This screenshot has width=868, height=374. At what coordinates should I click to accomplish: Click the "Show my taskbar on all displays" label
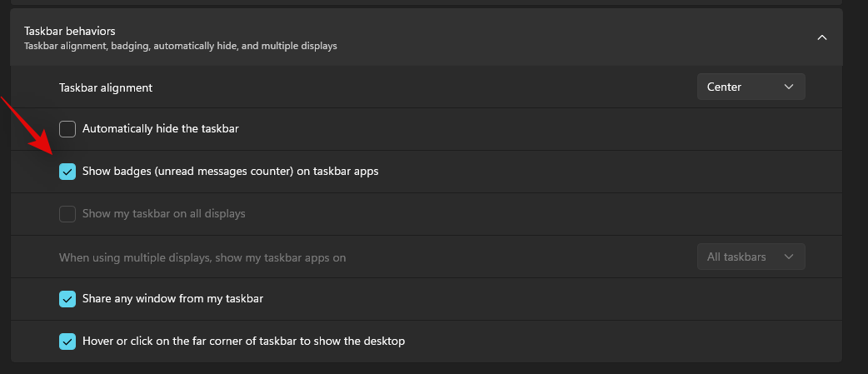tap(164, 214)
